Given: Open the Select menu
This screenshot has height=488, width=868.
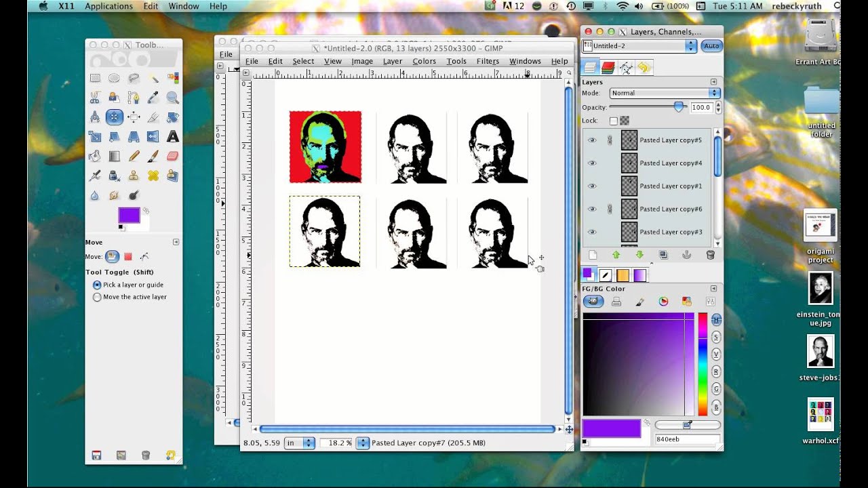Looking at the screenshot, I should pos(303,61).
